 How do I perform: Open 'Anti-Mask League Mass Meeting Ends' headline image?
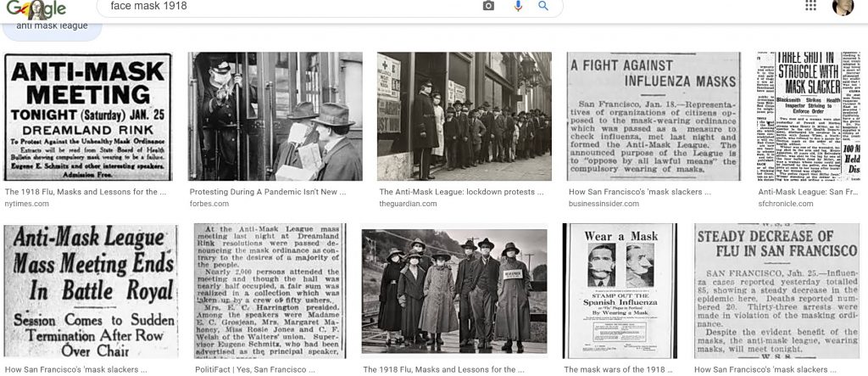pyautogui.click(x=92, y=291)
